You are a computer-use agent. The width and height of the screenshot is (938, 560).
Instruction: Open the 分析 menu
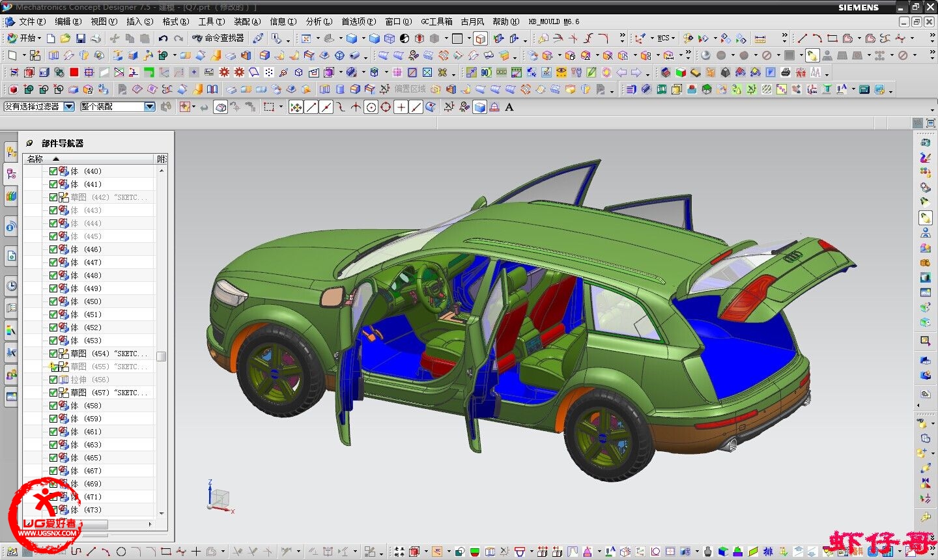pos(319,21)
